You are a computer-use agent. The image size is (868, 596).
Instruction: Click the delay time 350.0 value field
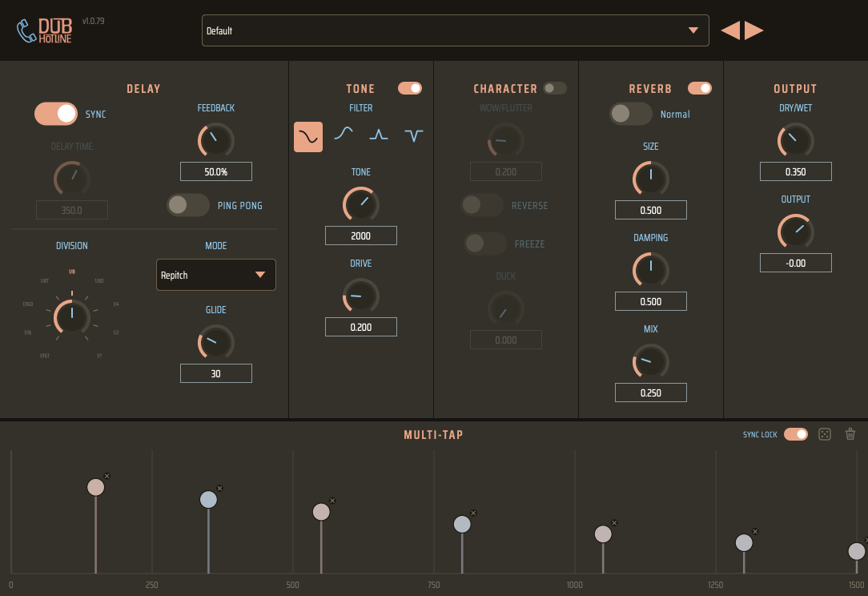[x=72, y=210]
